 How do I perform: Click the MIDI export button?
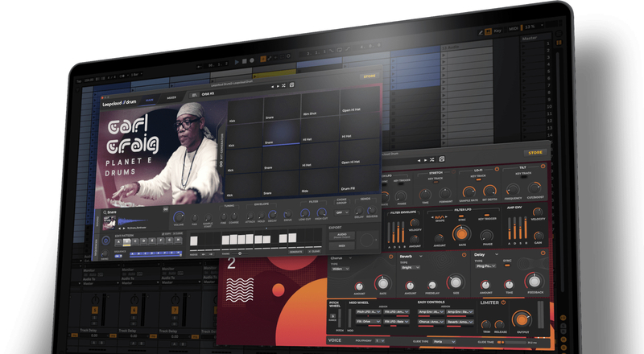(341, 245)
